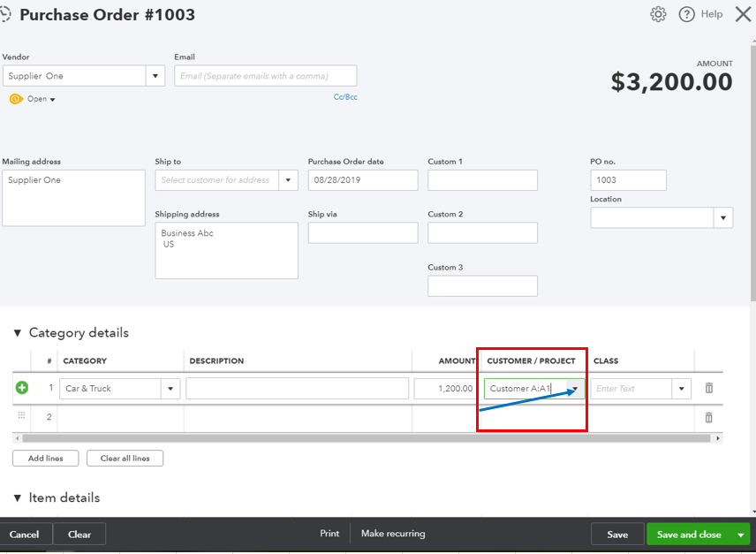
Task: Click the Save and close button
Action: click(x=689, y=535)
